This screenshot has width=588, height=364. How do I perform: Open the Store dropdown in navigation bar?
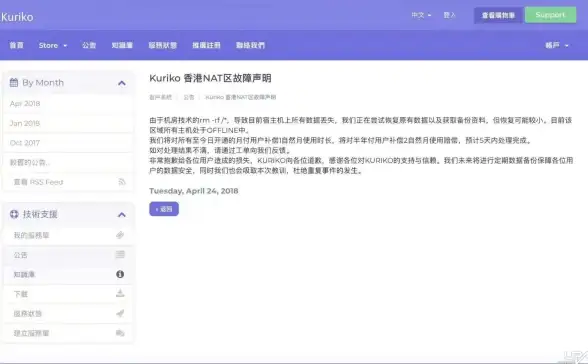pos(53,45)
